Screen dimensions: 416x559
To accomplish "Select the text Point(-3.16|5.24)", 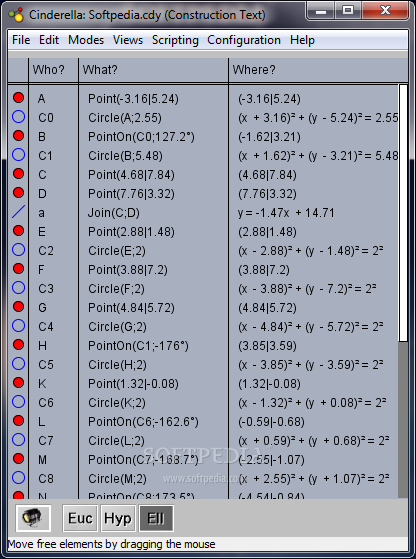I will pos(133,99).
